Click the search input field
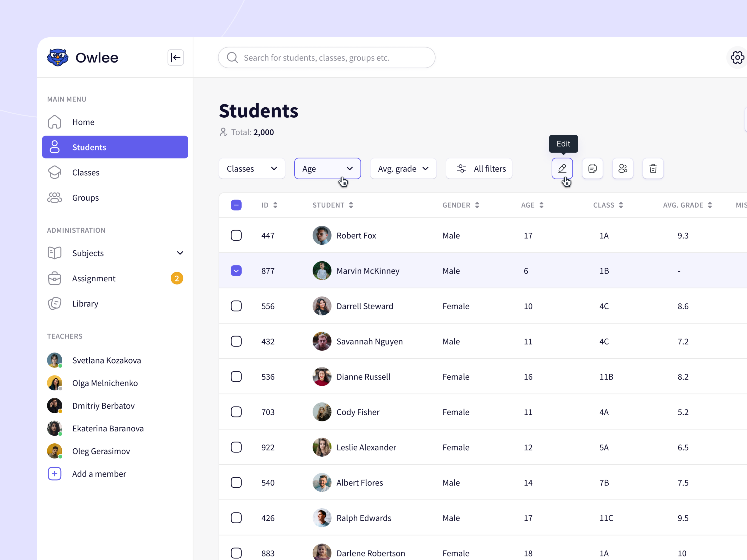Viewport: 747px width, 560px height. click(326, 57)
